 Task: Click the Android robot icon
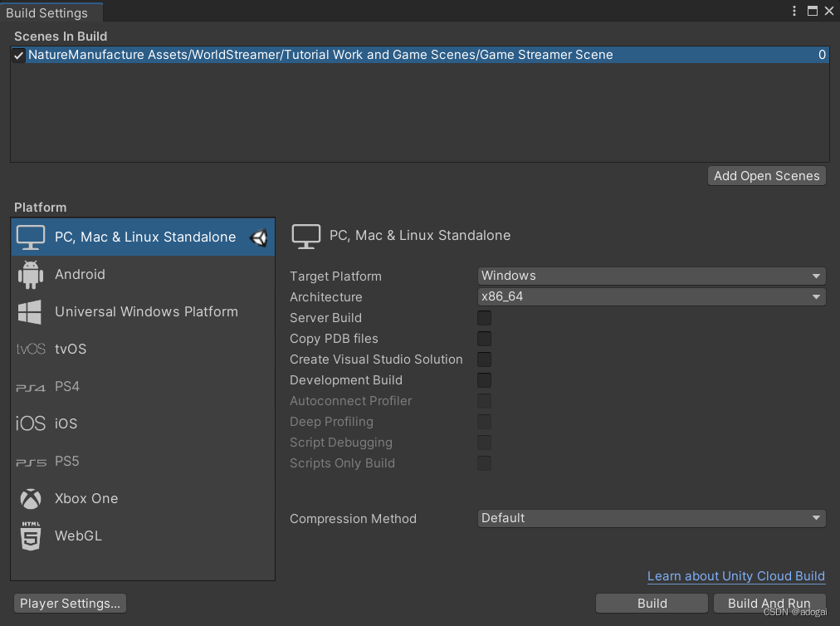tap(31, 275)
